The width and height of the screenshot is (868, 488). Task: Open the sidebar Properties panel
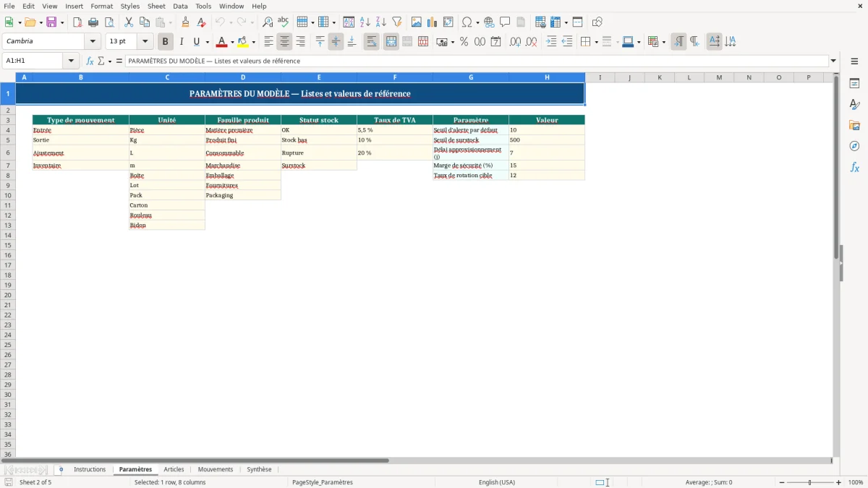[854, 83]
